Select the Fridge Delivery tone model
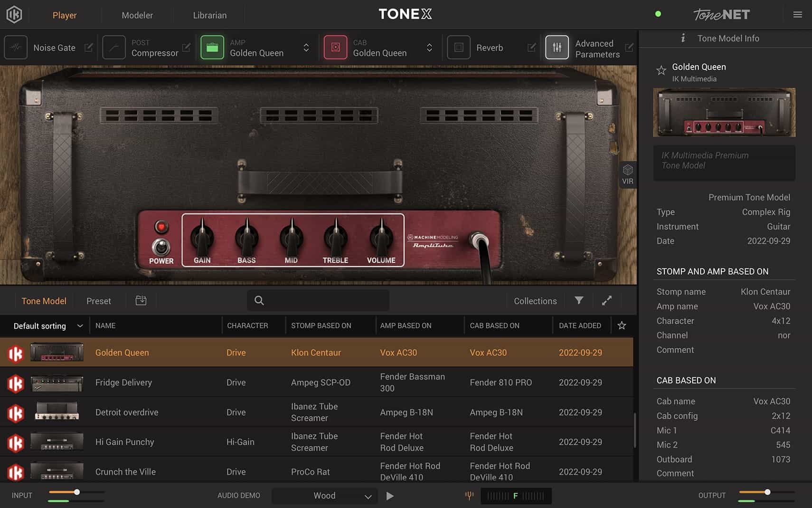 click(x=317, y=383)
